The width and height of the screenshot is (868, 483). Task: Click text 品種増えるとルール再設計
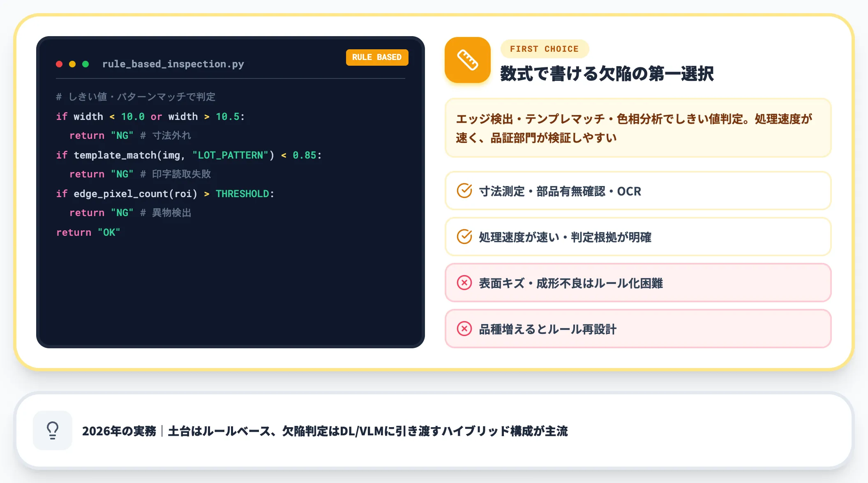click(547, 329)
